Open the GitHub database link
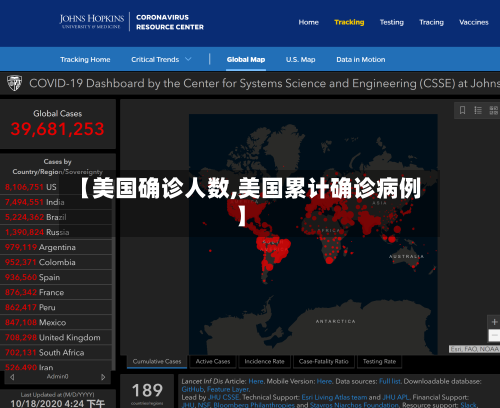The width and height of the screenshot is (500, 408). click(192, 389)
